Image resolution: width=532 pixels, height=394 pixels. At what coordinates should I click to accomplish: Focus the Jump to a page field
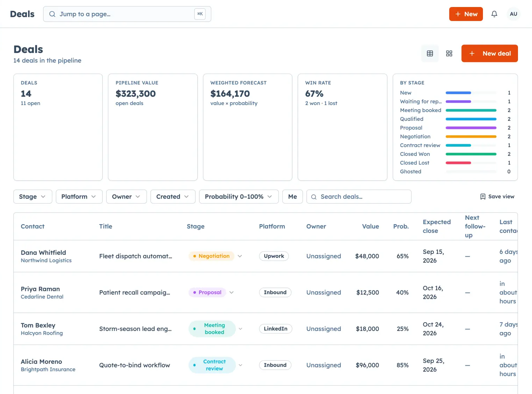127,14
